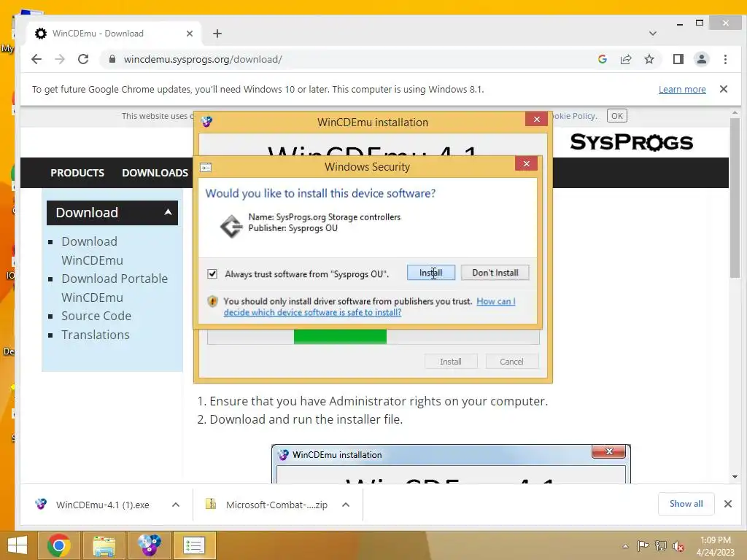Reload the current page

click(83, 59)
